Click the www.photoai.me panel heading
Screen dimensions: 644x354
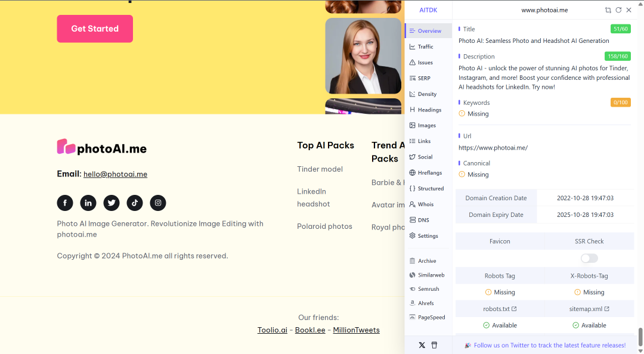click(x=544, y=10)
